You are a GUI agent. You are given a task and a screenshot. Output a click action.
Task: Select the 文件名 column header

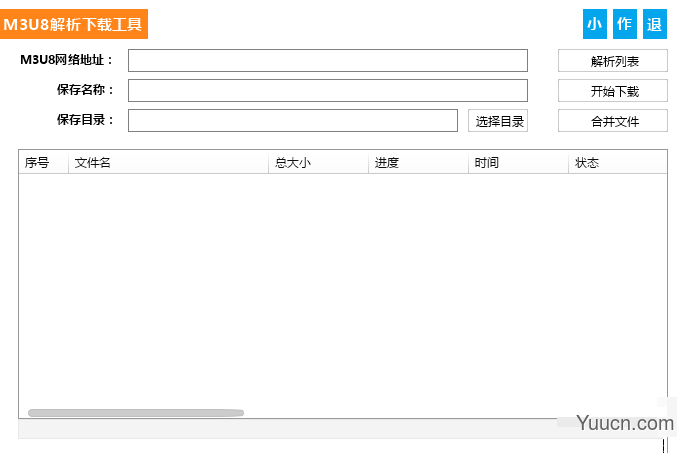[169, 163]
